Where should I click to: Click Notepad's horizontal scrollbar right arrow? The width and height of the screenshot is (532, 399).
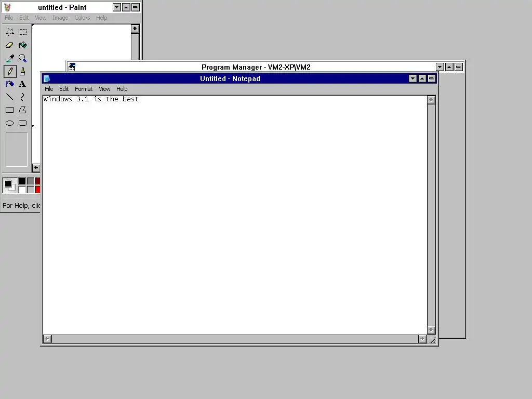(x=422, y=339)
